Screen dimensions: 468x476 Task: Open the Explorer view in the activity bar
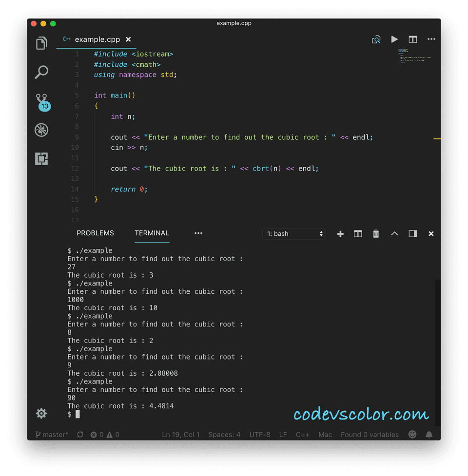[x=41, y=43]
